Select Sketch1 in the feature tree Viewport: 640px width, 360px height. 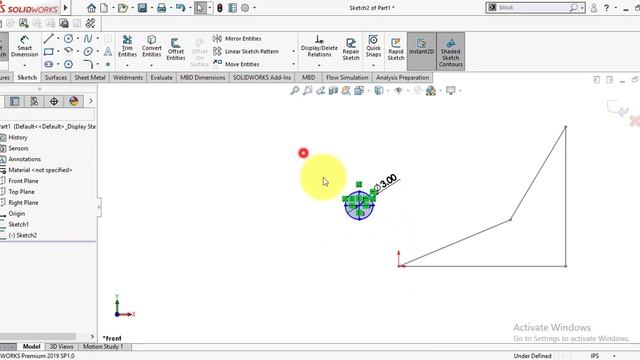click(x=18, y=224)
